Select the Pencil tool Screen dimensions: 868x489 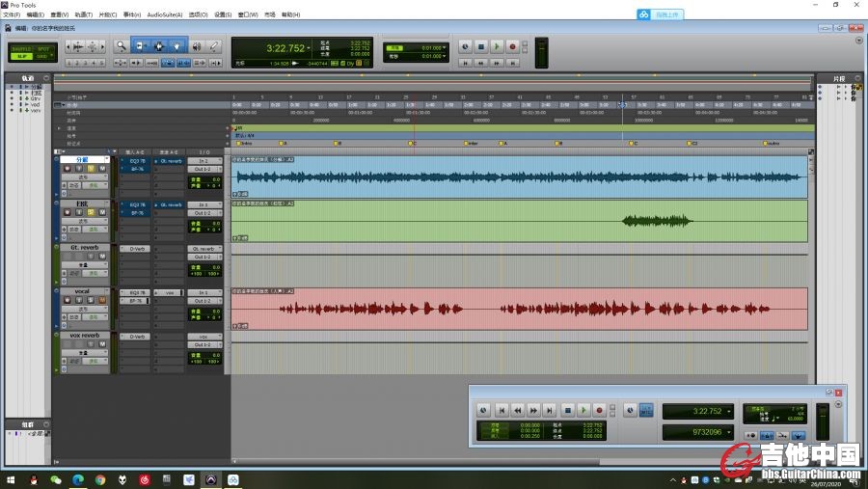click(x=213, y=45)
